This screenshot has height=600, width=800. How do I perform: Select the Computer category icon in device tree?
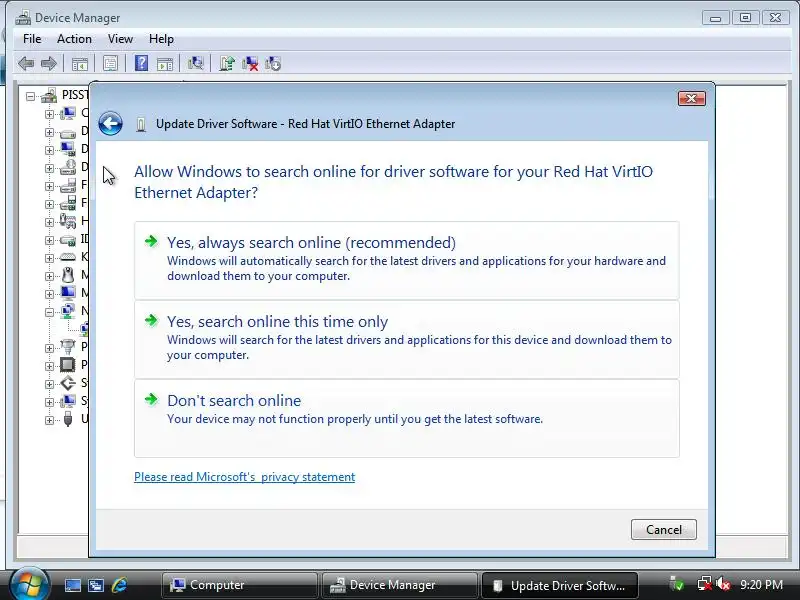pyautogui.click(x=67, y=113)
